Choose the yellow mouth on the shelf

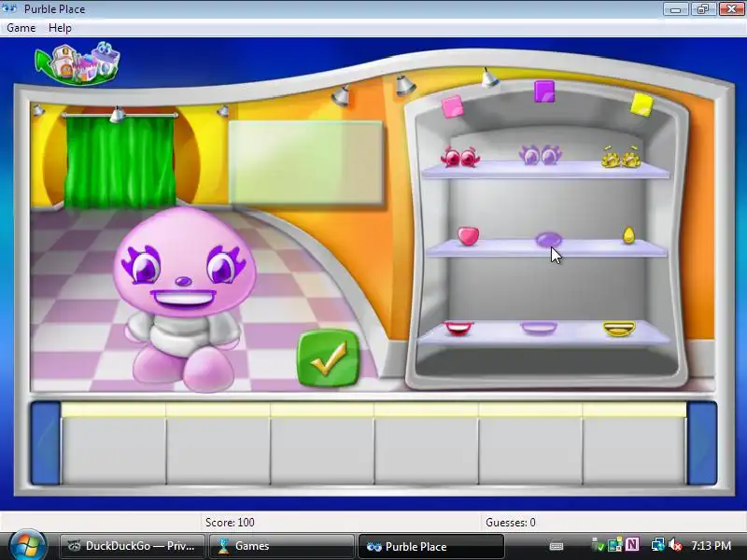[619, 329]
